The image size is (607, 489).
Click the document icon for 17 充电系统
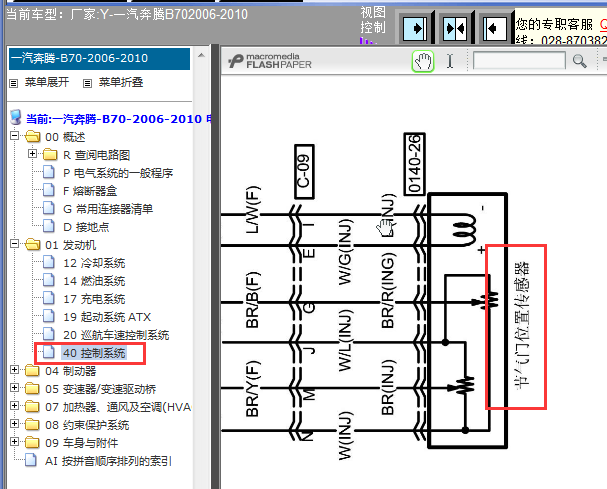pos(48,298)
